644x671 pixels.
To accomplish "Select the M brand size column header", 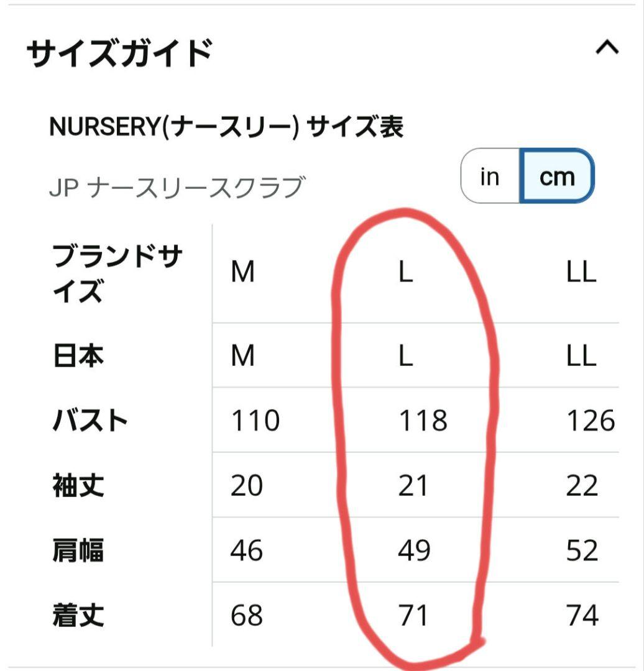I will pyautogui.click(x=243, y=272).
